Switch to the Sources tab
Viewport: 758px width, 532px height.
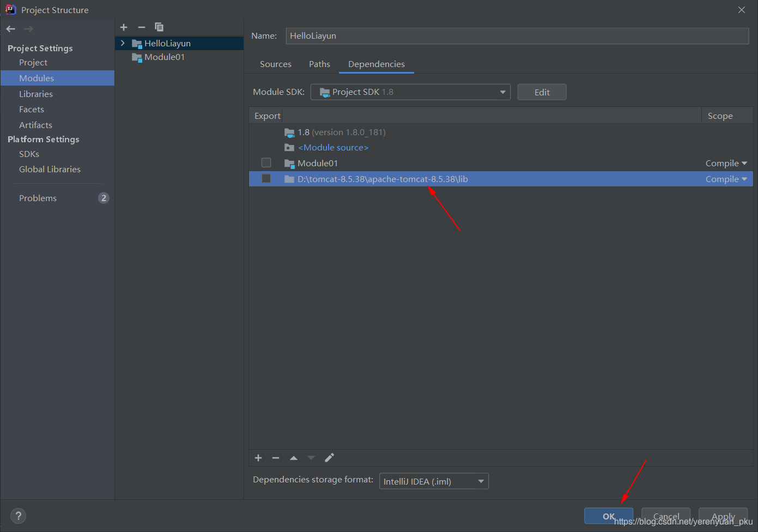(276, 64)
